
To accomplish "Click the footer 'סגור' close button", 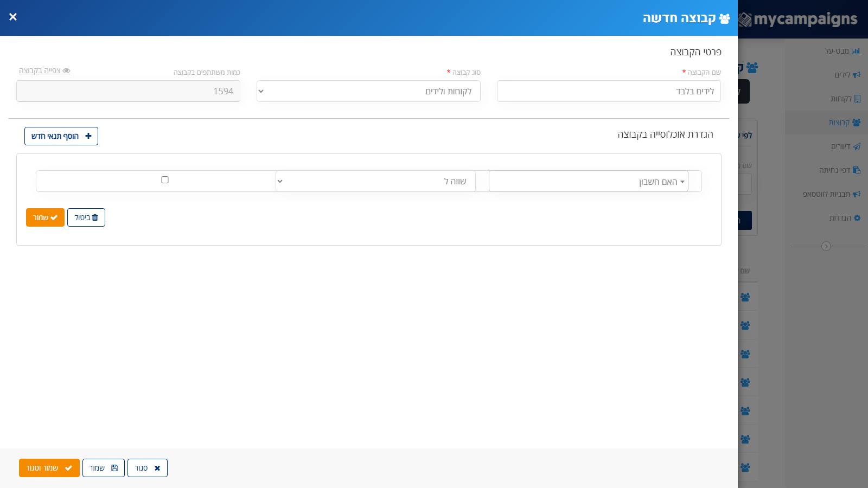I will pos(148,468).
